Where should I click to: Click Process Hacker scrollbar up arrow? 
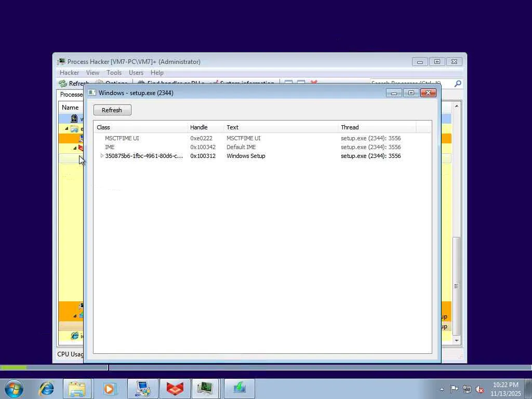click(456, 106)
